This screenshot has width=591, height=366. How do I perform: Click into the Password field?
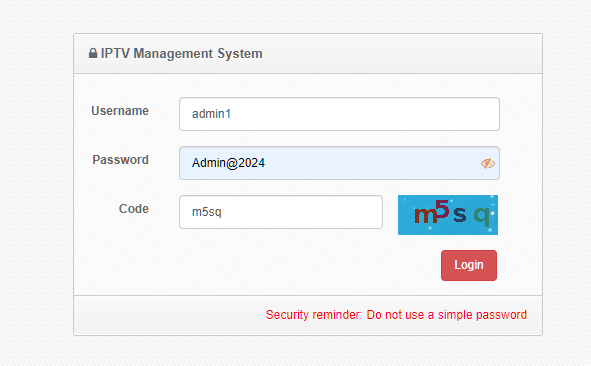[x=339, y=163]
